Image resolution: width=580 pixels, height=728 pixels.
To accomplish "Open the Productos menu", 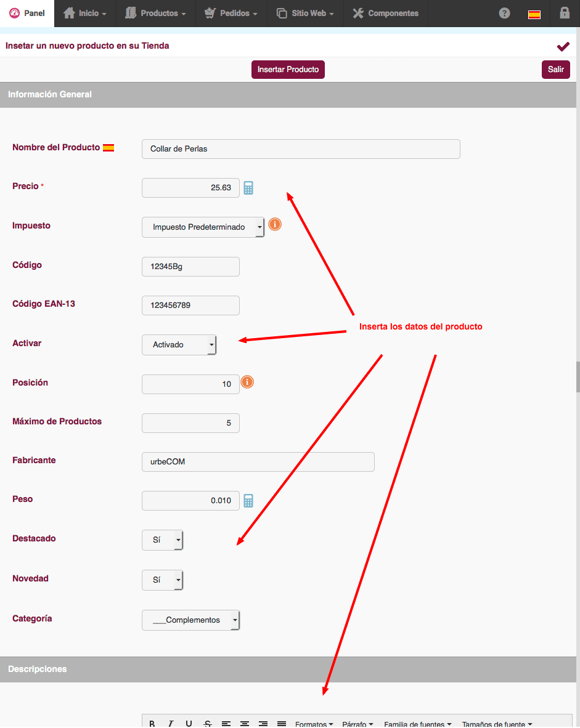I will (x=155, y=13).
